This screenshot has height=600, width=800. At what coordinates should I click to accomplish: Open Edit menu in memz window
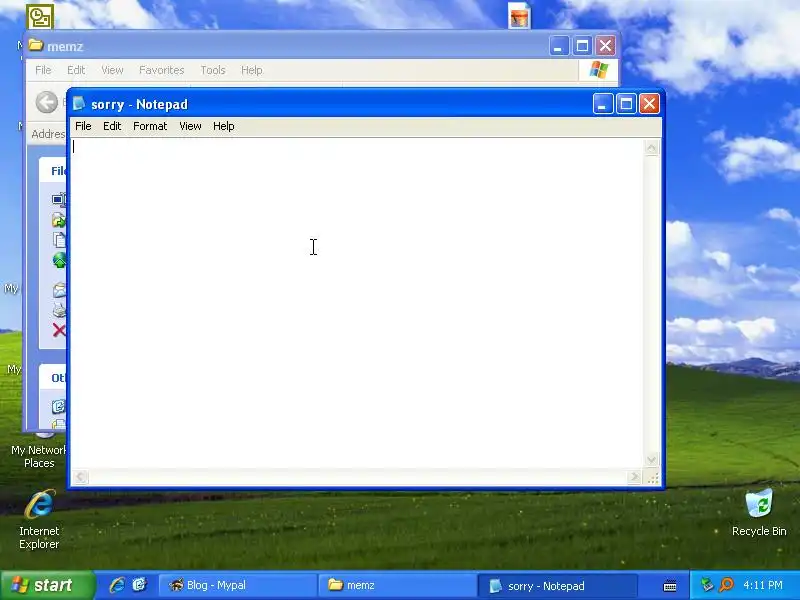click(x=76, y=70)
